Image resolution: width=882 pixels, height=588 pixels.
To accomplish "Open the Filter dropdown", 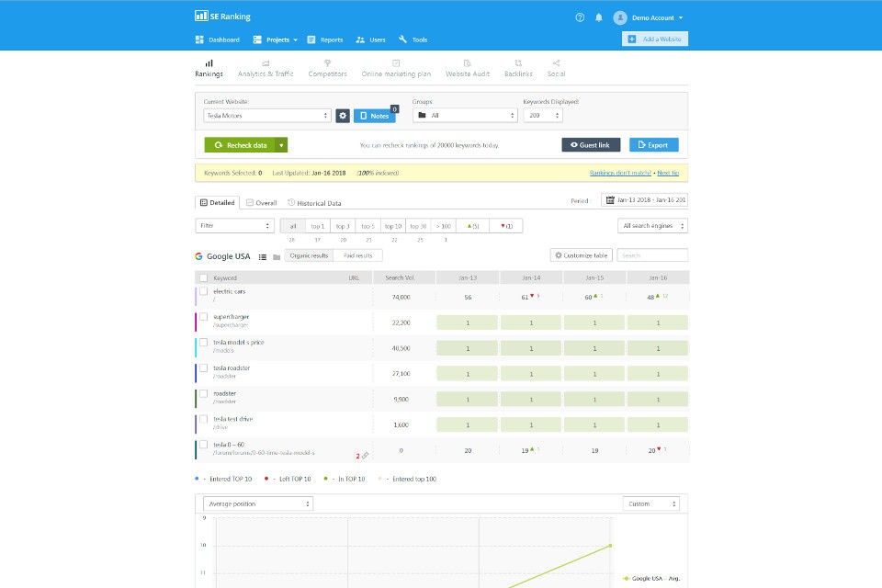I will (234, 226).
